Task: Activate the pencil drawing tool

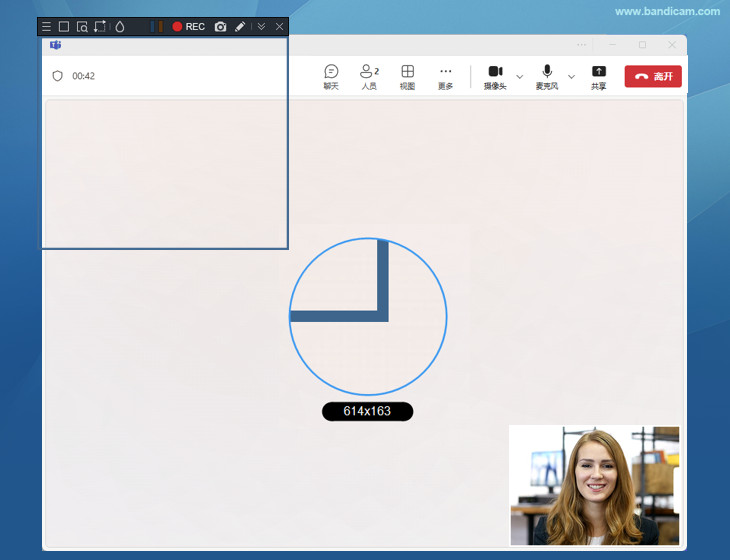Action: 240,27
